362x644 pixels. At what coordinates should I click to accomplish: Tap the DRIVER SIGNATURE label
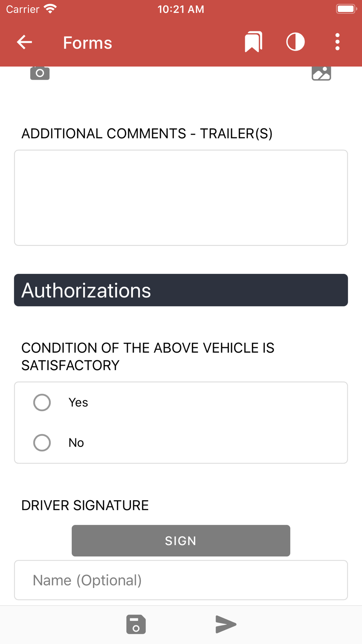[x=85, y=505]
